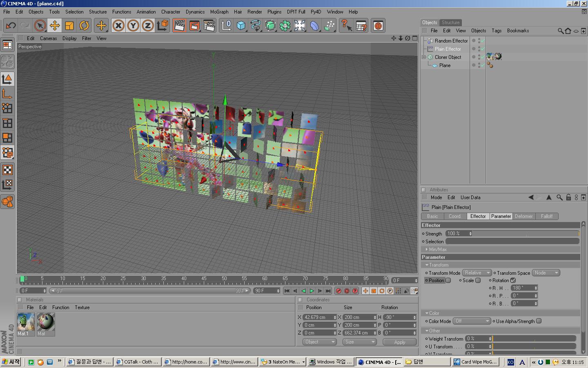Select the Use Model Tool in left sidebar
The image size is (588, 368).
pos(7,79)
